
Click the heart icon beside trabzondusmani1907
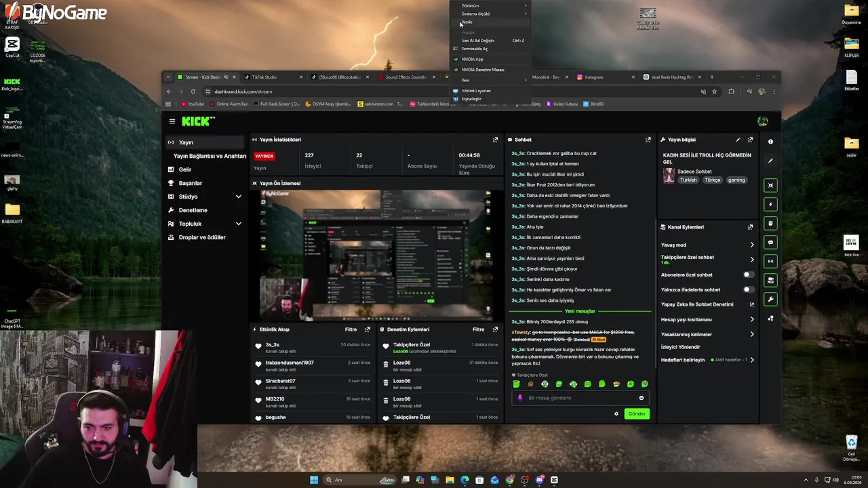point(258,365)
